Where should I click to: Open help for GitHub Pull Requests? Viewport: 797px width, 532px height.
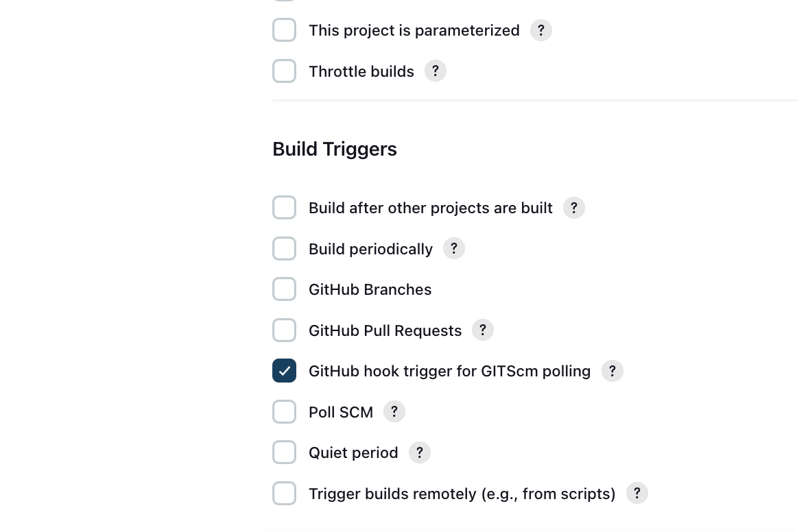(x=483, y=330)
